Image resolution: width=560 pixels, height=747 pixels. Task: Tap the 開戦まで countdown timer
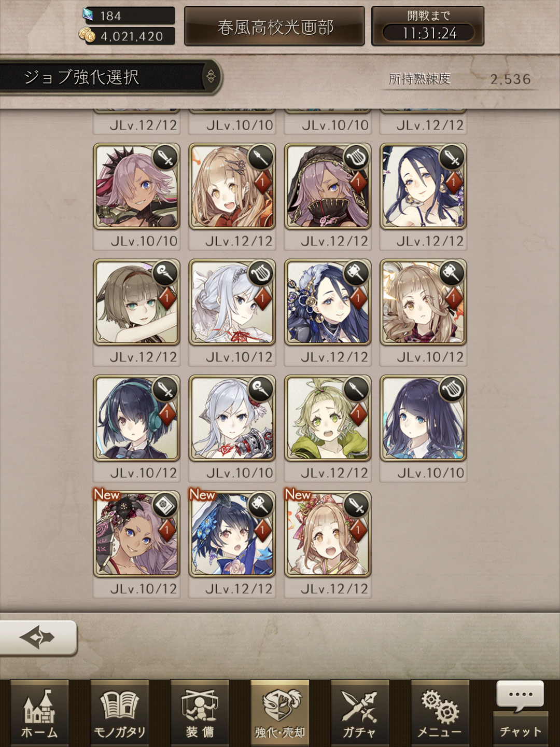pos(428,26)
